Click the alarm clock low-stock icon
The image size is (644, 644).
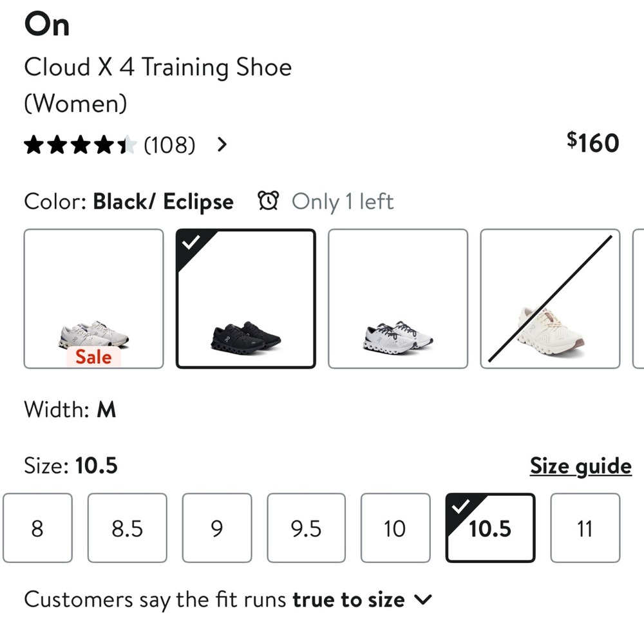pos(268,201)
